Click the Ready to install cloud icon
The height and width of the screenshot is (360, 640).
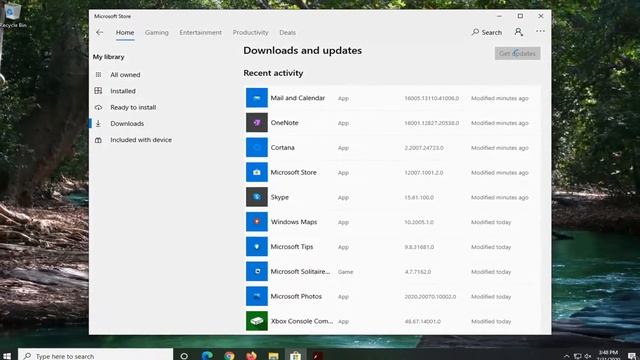(x=98, y=107)
